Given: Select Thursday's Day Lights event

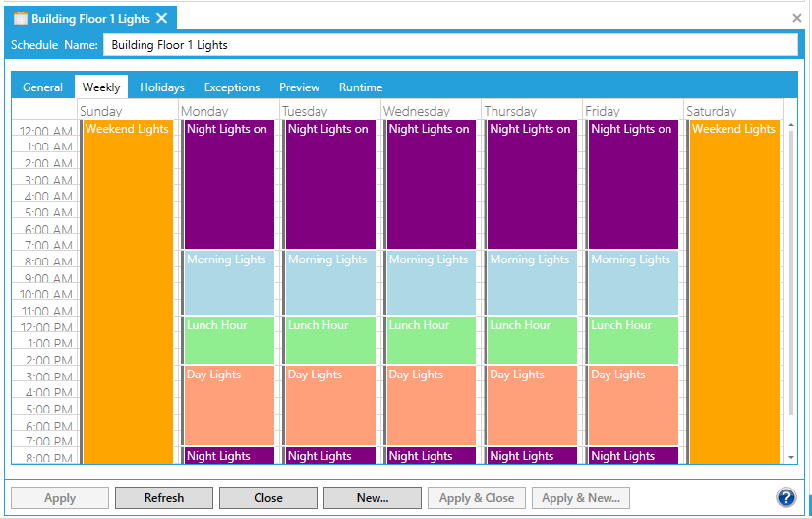Looking at the screenshot, I should [x=532, y=405].
